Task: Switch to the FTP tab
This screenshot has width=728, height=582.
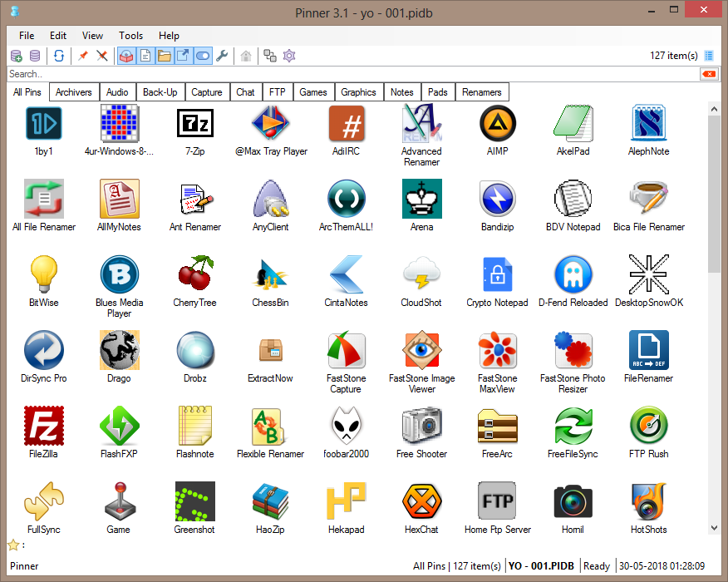Action: click(x=278, y=92)
